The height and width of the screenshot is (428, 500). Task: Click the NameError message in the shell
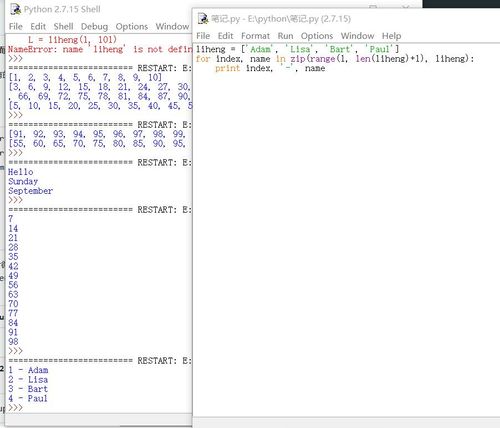100,49
